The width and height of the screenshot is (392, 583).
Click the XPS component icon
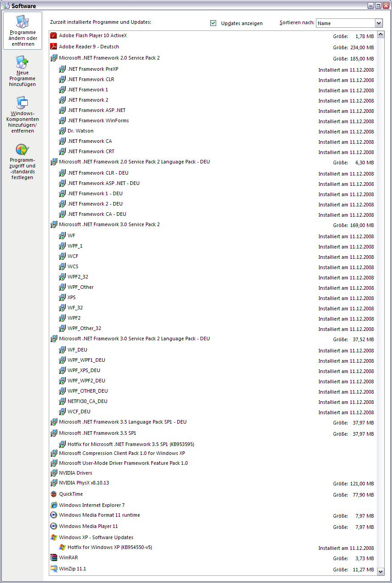pyautogui.click(x=62, y=297)
